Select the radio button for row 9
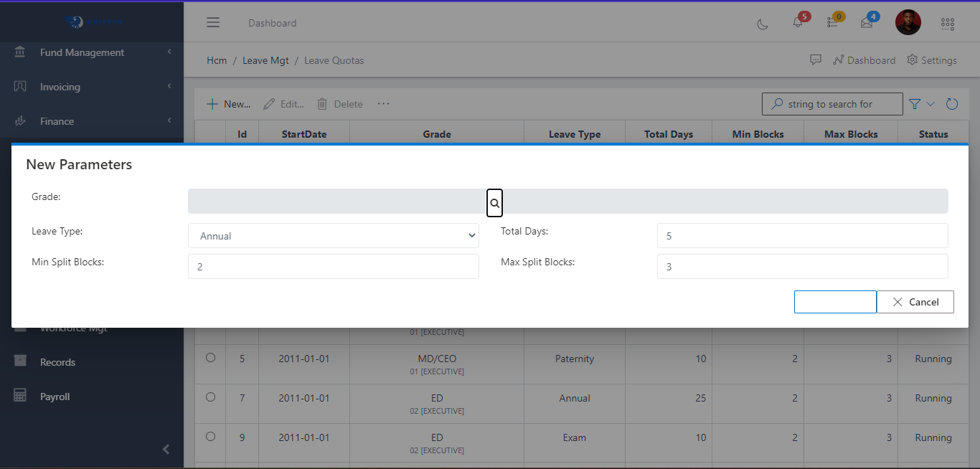 (x=210, y=436)
